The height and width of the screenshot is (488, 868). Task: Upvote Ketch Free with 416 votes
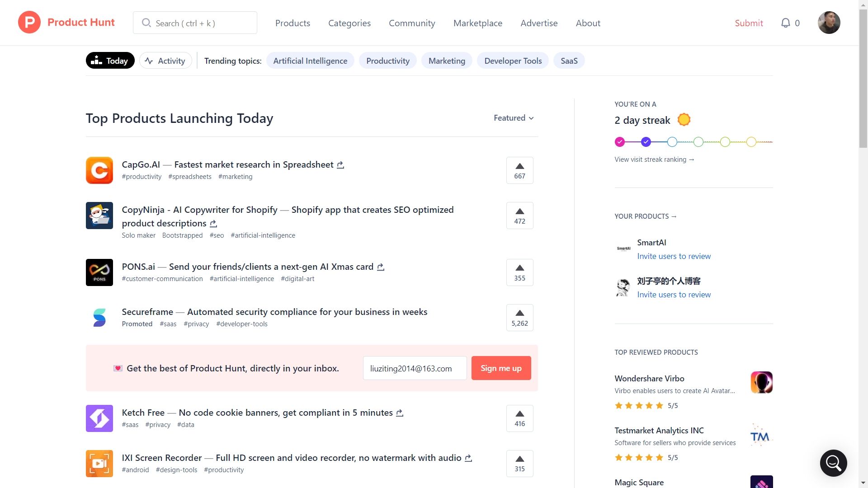[520, 418]
